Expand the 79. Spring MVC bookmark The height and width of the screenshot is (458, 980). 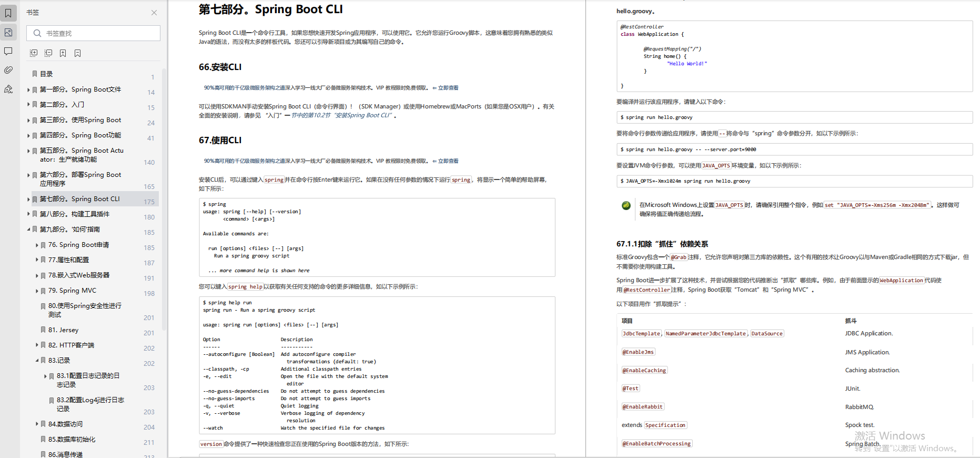(x=37, y=291)
